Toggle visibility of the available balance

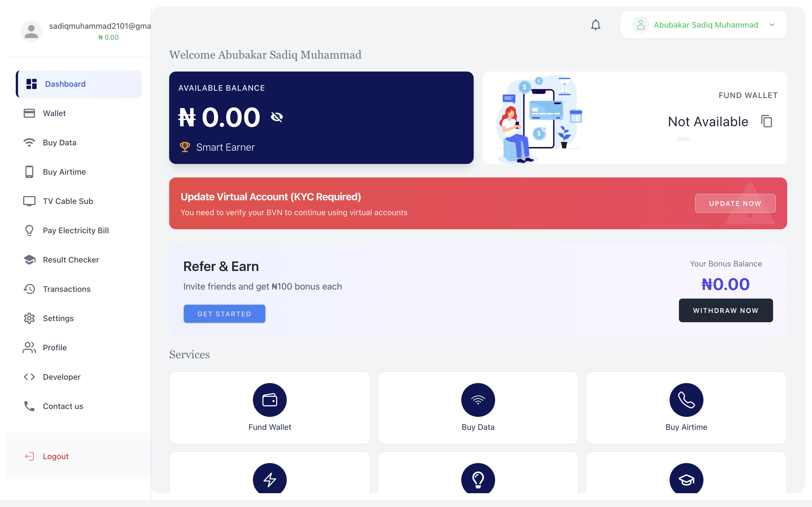point(277,117)
